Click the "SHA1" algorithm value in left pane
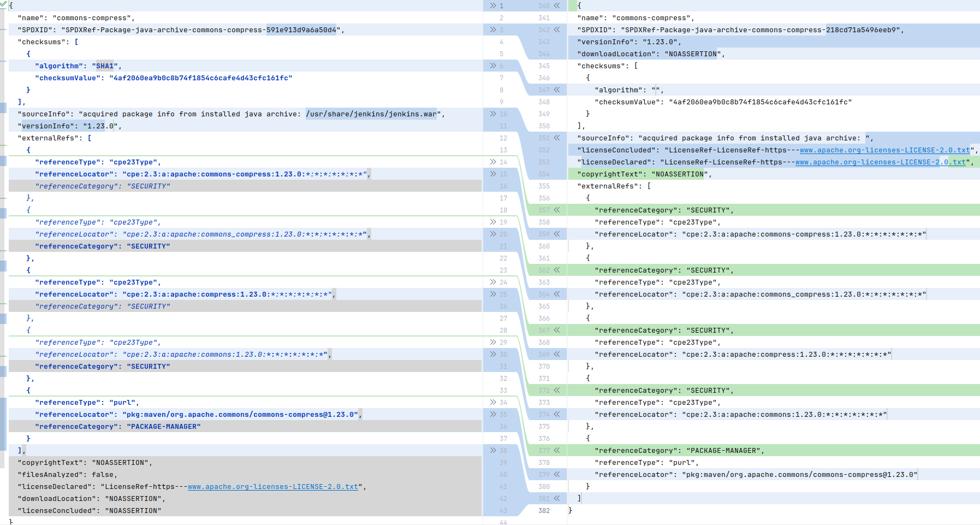 [x=105, y=66]
